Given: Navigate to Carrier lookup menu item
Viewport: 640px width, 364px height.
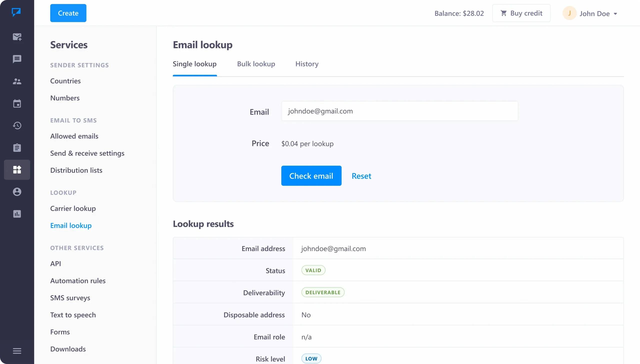Looking at the screenshot, I should tap(73, 208).
